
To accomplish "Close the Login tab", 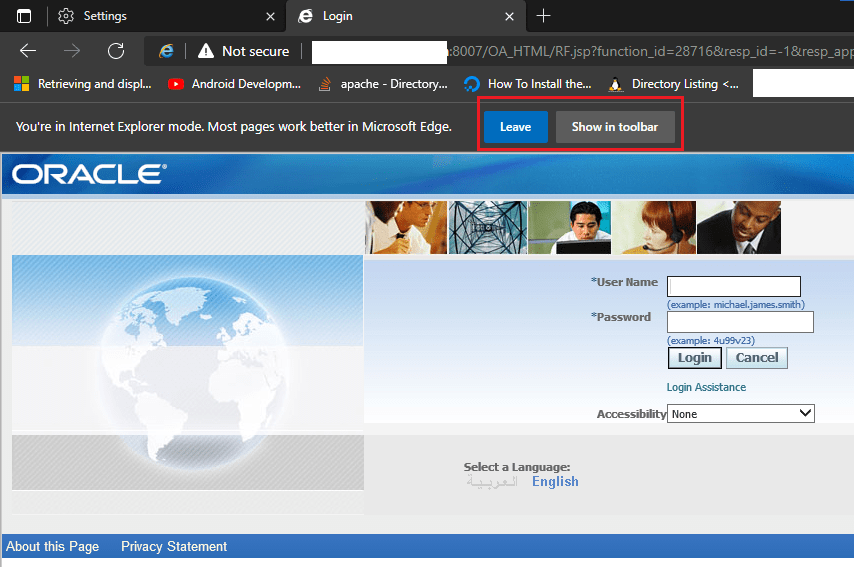I will (509, 17).
